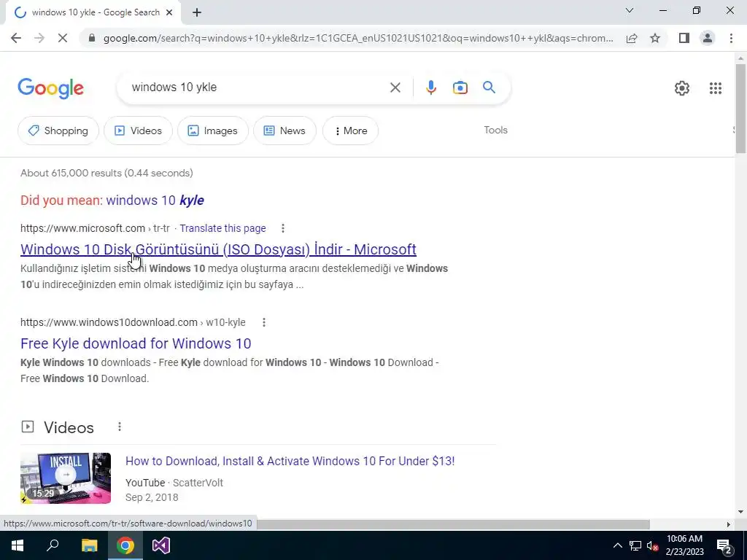Click the Google logo

[x=51, y=88]
